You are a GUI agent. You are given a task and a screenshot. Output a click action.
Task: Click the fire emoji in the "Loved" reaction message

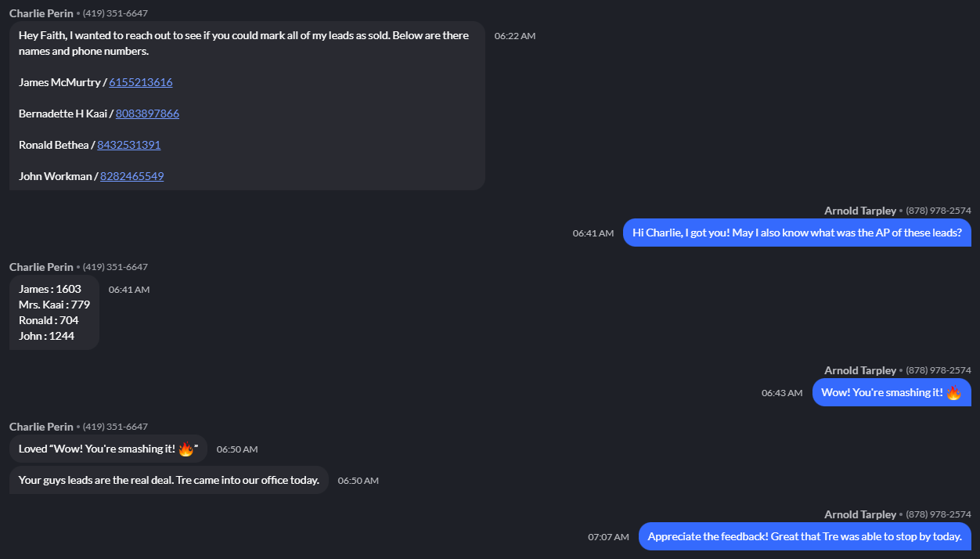tap(186, 449)
